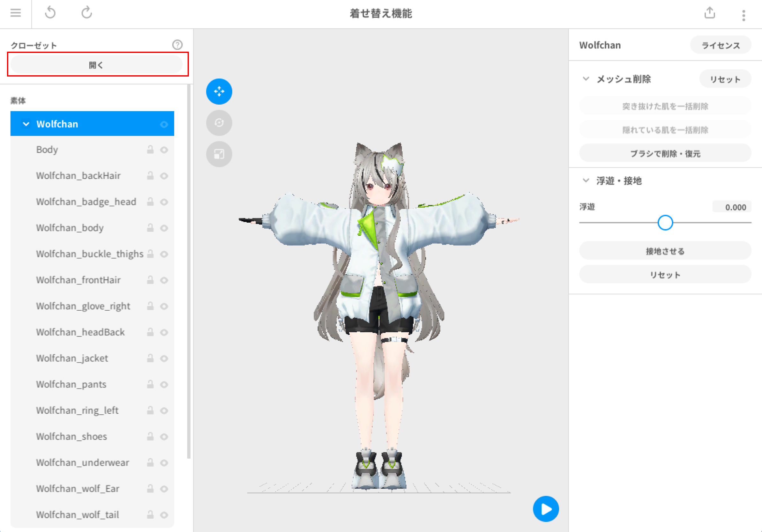
Task: Select Wolfchan_buckle_thighs tree item
Action: (92, 254)
